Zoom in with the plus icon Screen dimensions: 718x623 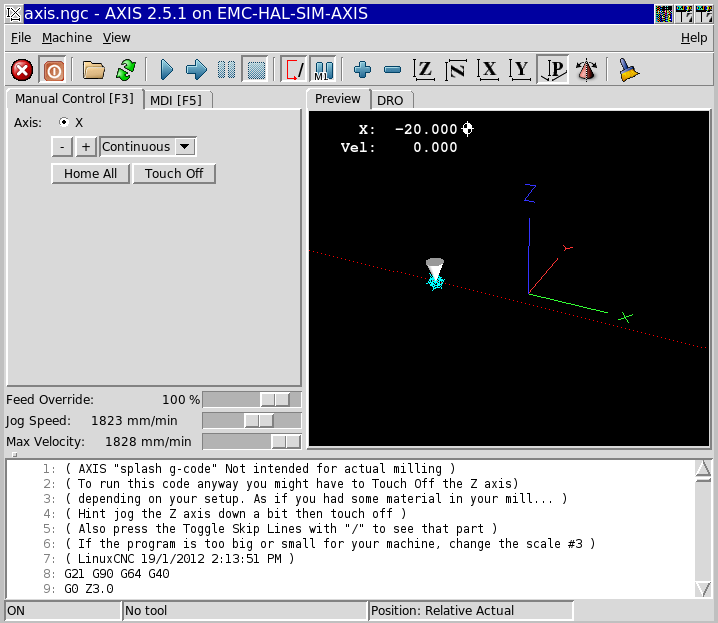tap(362, 70)
